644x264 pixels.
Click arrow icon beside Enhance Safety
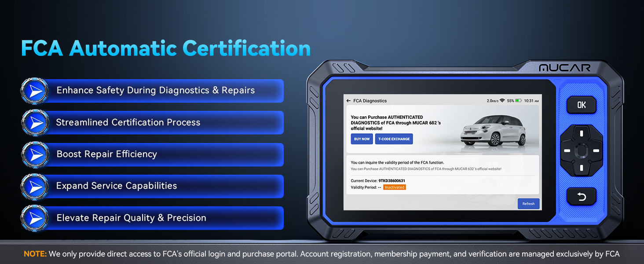(34, 91)
